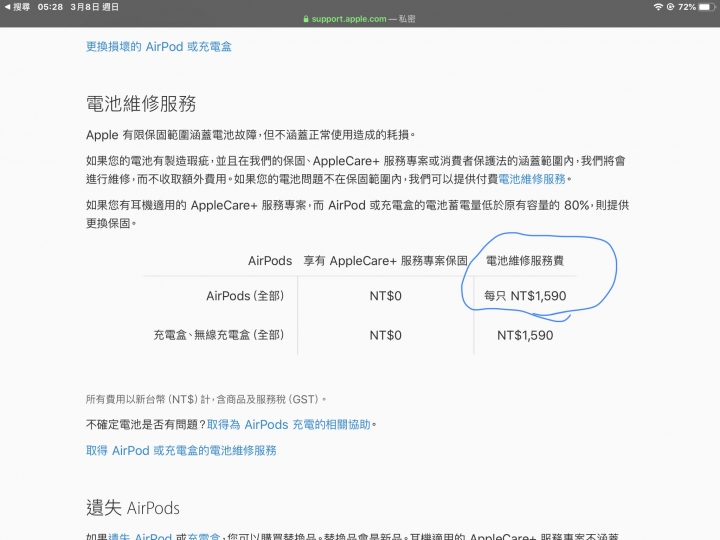
Task: Tap NT$0 in the AirPods (全部) row
Action: tap(386, 296)
